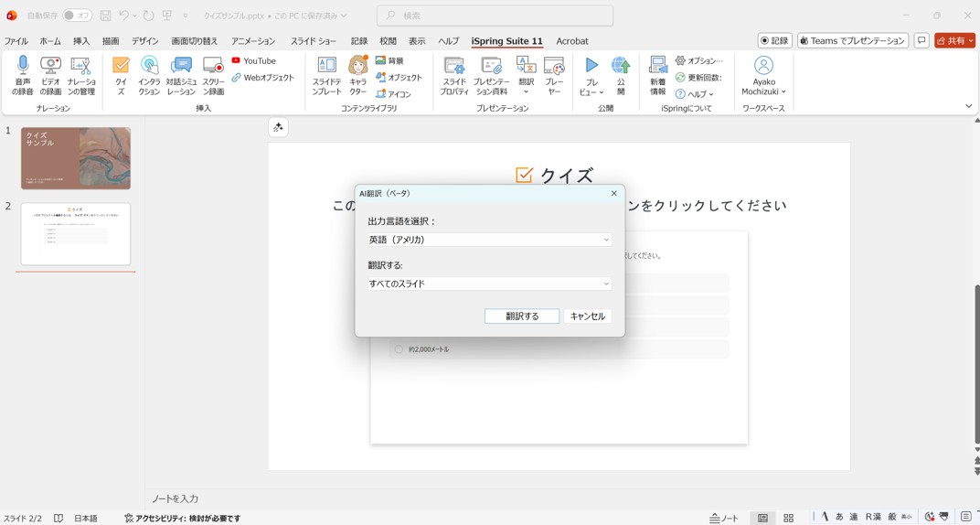The height and width of the screenshot is (525, 980).
Task: Open スライドプロパティ settings
Action: [x=453, y=74]
